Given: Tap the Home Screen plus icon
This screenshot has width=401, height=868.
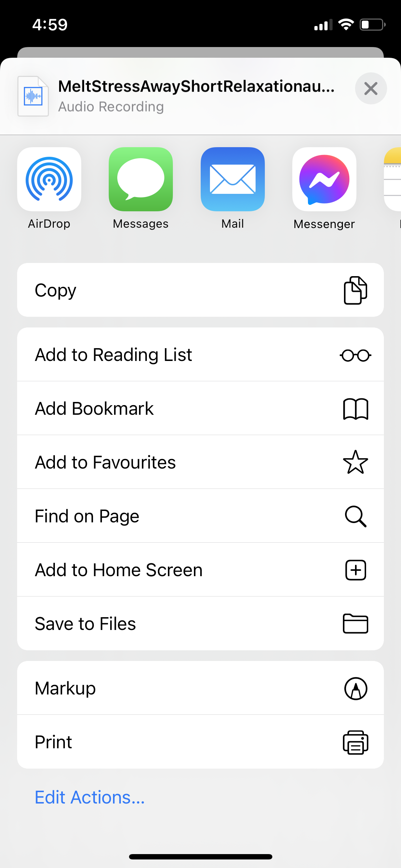Looking at the screenshot, I should coord(355,570).
